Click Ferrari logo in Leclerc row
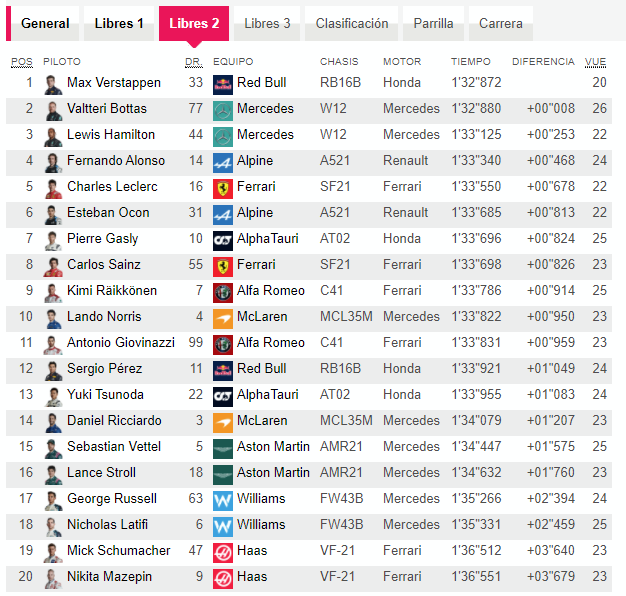The height and width of the screenshot is (596, 626). [223, 188]
